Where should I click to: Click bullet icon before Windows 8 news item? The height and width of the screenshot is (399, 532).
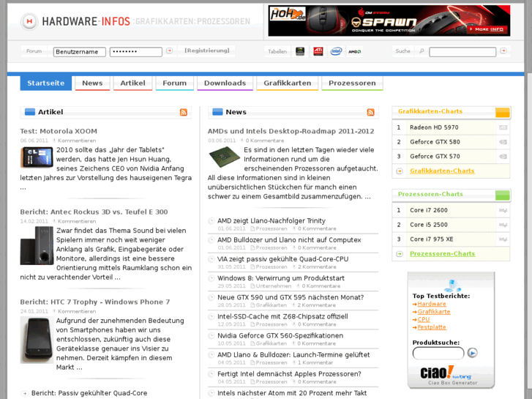[211, 278]
